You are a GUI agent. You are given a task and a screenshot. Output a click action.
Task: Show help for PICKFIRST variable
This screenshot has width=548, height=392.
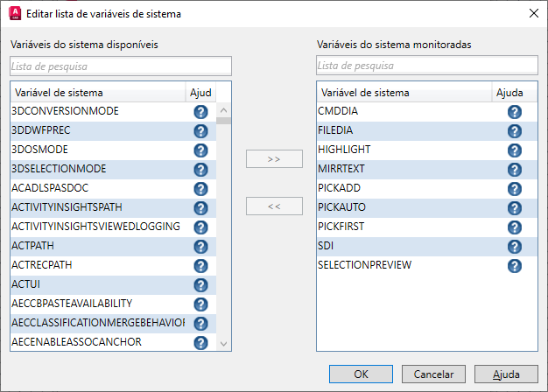point(515,227)
